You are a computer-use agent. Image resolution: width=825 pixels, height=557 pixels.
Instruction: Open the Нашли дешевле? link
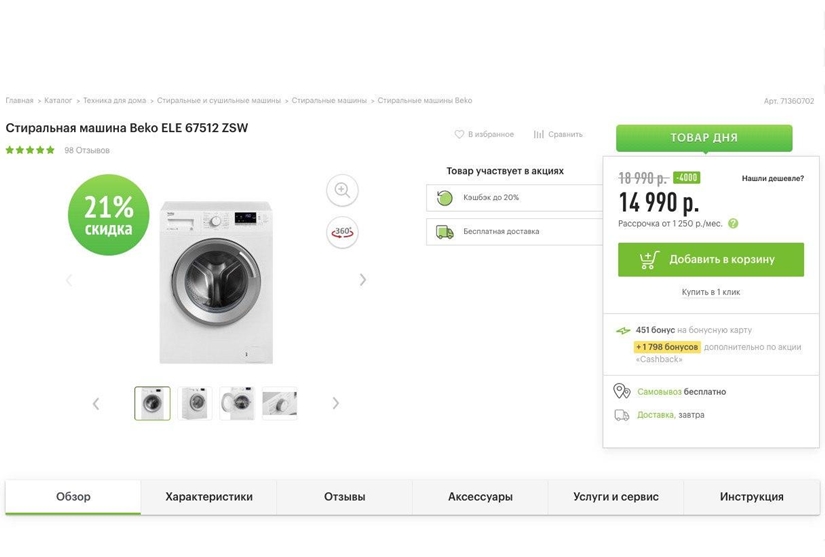click(773, 178)
